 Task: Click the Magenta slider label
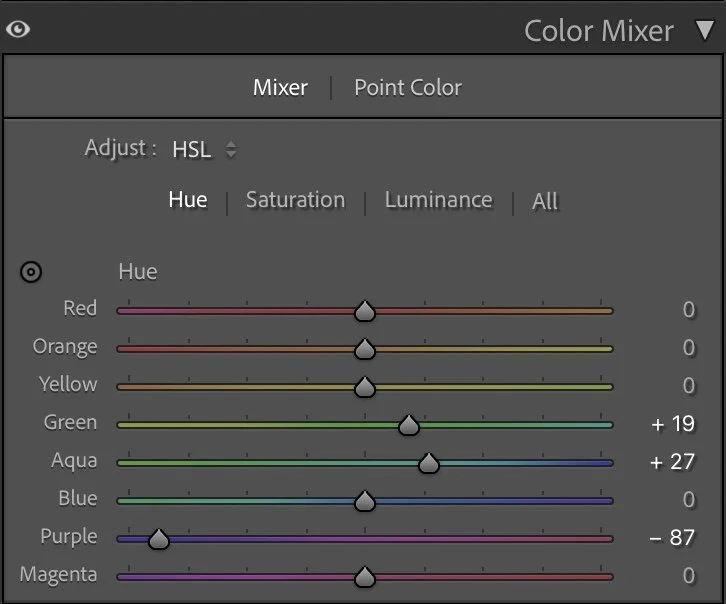[58, 574]
